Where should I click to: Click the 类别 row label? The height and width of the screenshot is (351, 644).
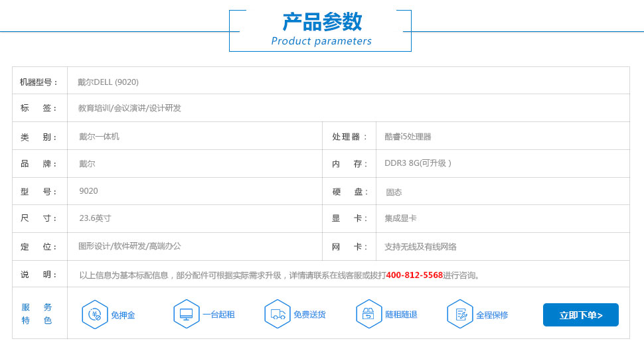pyautogui.click(x=39, y=137)
